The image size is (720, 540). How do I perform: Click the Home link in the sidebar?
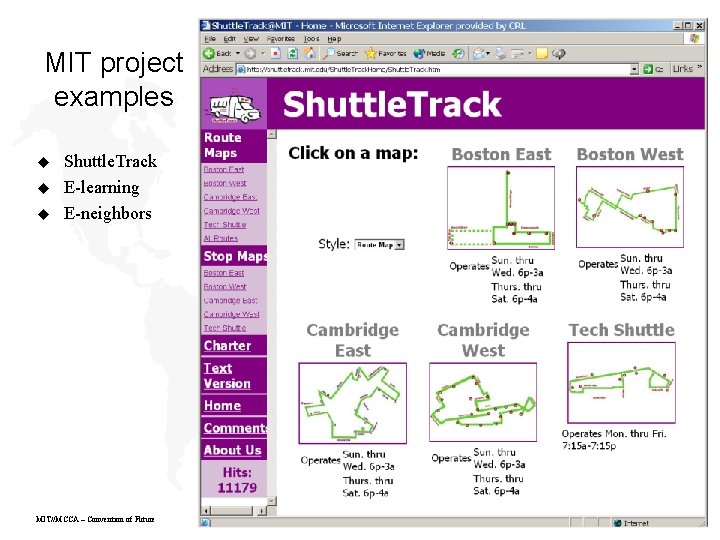(x=222, y=405)
